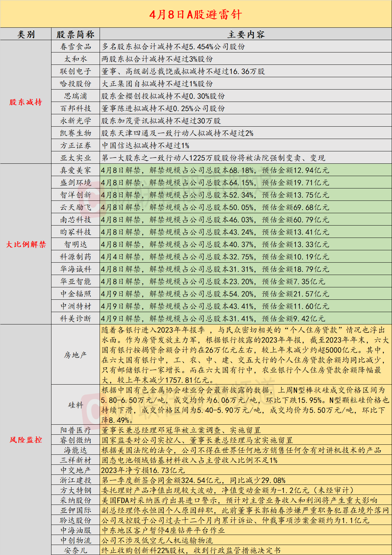The height and width of the screenshot is (555, 392).
Task: Select the '股东减持' category cell
Action: click(26, 102)
